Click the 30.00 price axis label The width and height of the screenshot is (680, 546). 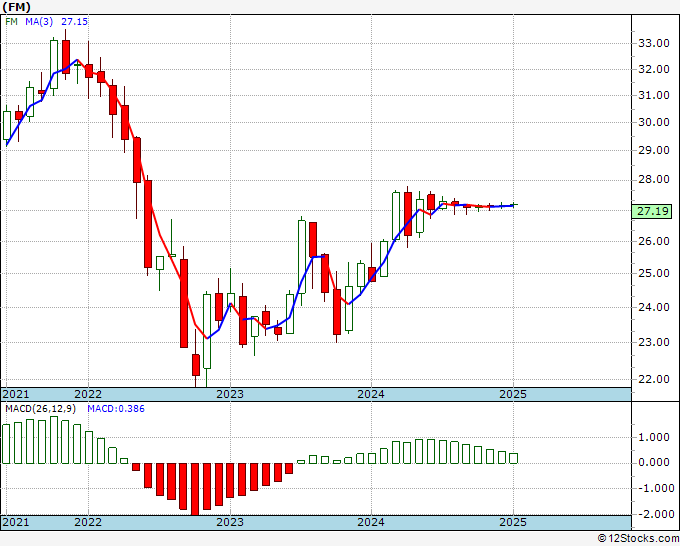click(x=654, y=122)
